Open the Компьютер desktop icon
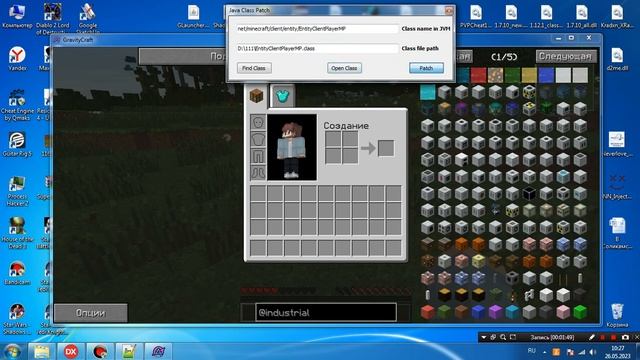The image size is (640, 360). [x=17, y=16]
